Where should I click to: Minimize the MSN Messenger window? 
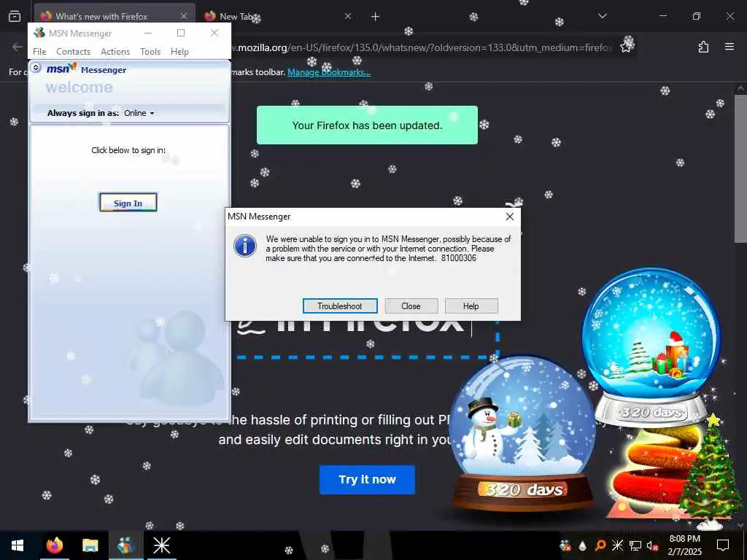148,33
